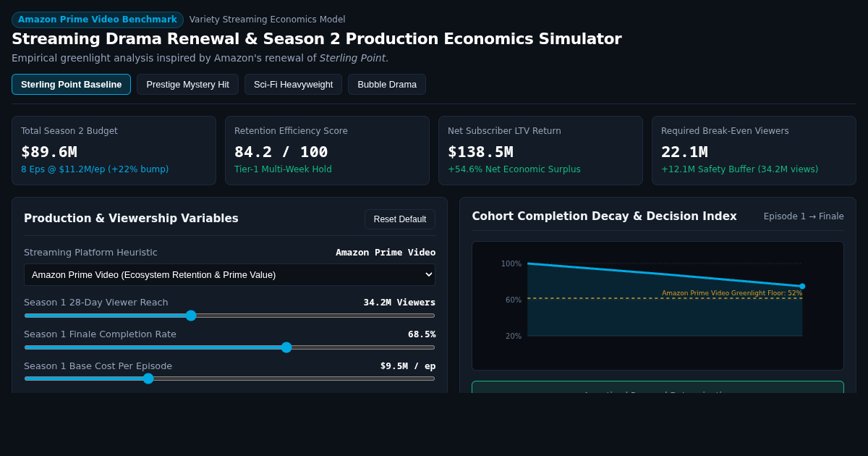Click the 22.1M break-even viewers value
This screenshot has width=868, height=456.
tap(684, 152)
